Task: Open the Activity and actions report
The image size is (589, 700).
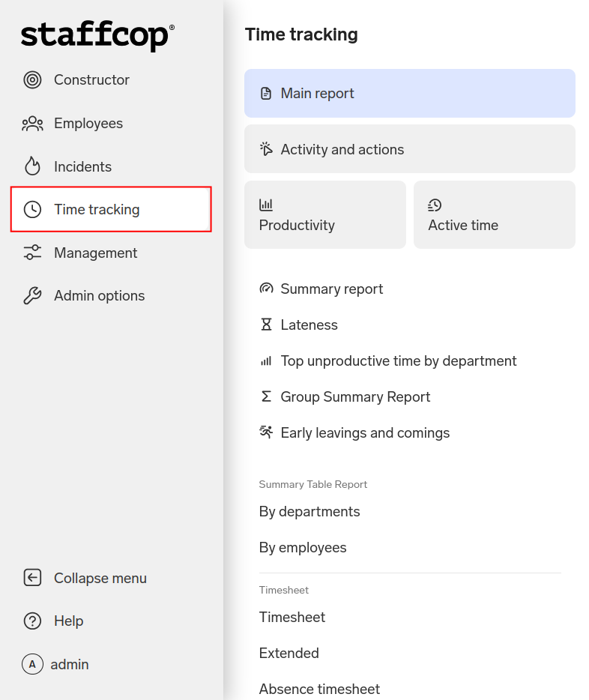Action: 409,149
